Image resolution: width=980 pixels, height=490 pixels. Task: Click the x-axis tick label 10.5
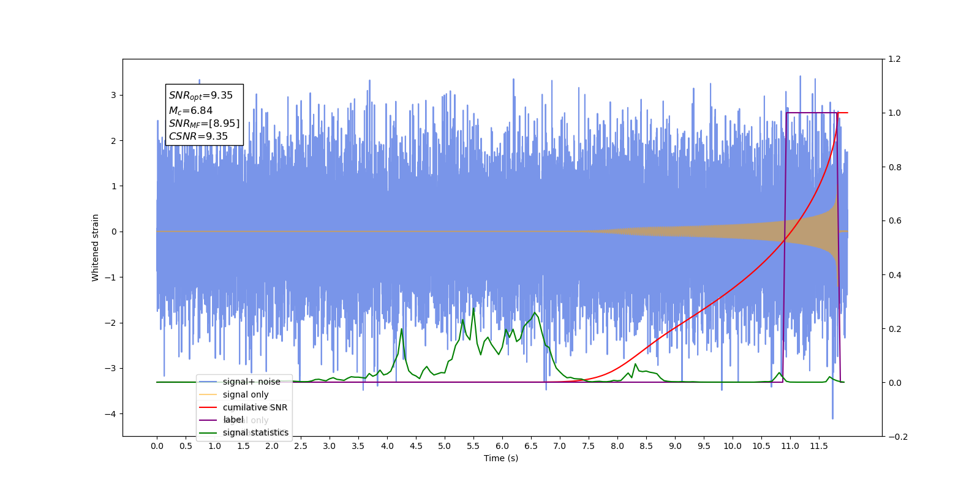[761, 446]
